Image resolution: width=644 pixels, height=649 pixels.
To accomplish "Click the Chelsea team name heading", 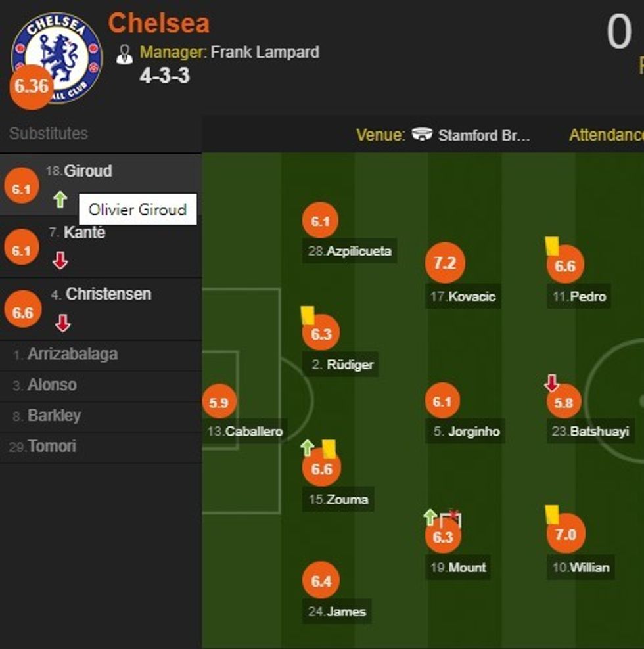I will point(158,24).
